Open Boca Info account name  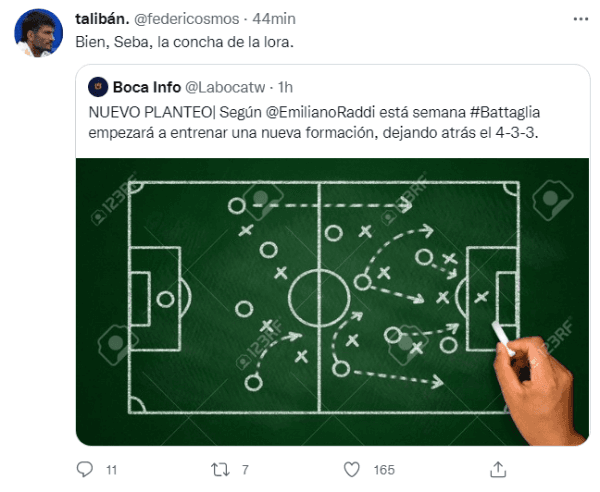pyautogui.click(x=148, y=87)
